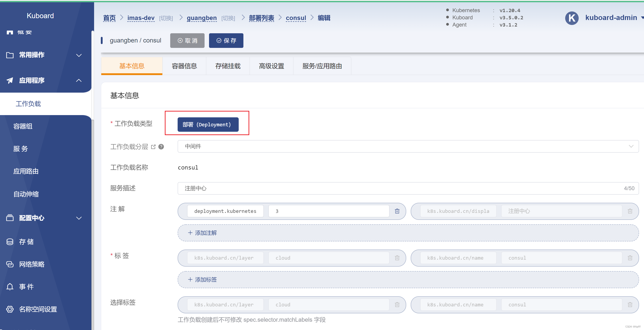Viewport: 644px width, 330px height.
Task: Click the help icon beside 工作负载分层
Action: [161, 147]
